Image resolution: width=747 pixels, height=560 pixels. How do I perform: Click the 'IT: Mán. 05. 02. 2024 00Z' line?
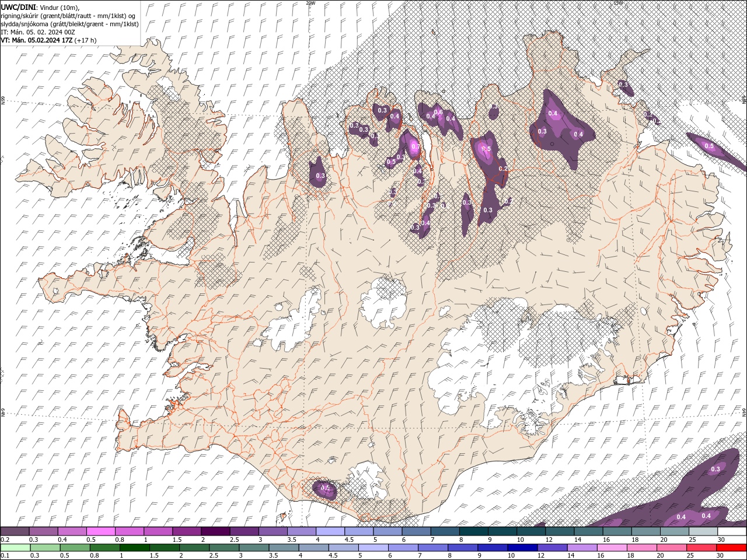(37, 32)
